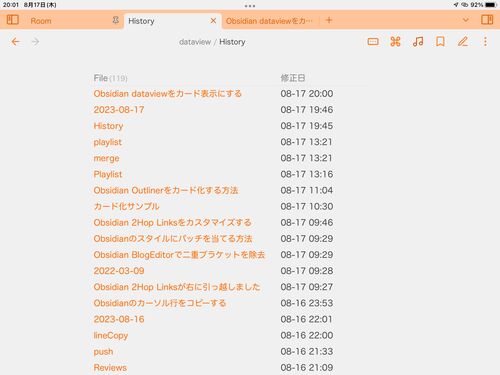This screenshot has width=500, height=375.
Task: Expand the tab list dropdown chevron
Action: pyautogui.click(x=466, y=20)
